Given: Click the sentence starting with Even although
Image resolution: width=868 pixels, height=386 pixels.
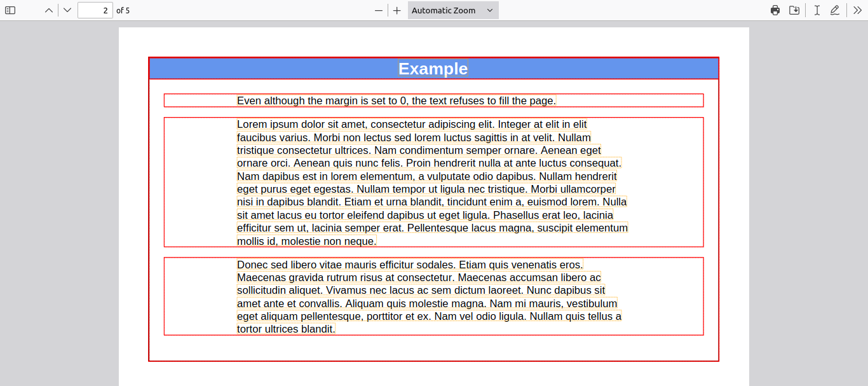Looking at the screenshot, I should point(395,100).
